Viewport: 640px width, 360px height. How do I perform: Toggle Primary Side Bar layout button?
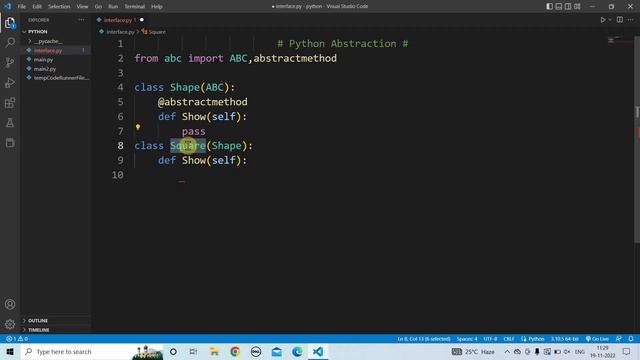(549, 6)
